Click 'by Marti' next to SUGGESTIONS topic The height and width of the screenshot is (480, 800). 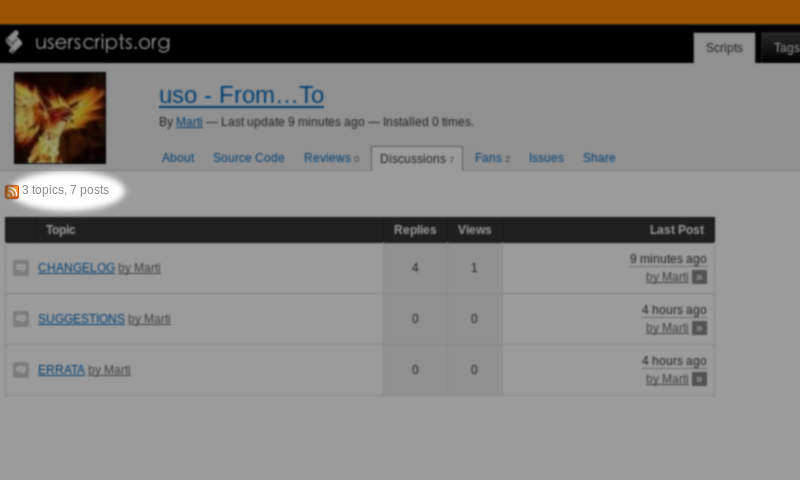(149, 319)
